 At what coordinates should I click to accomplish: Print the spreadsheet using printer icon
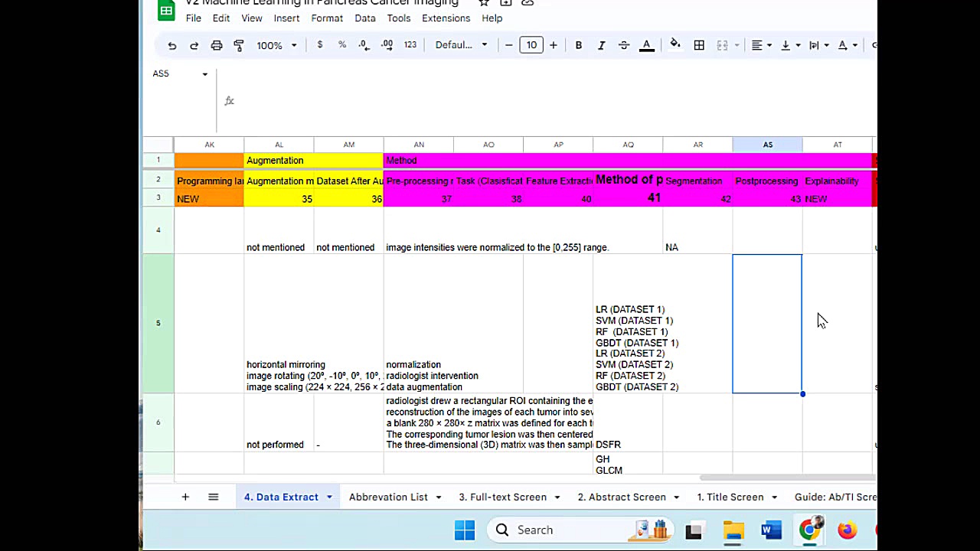click(x=217, y=45)
